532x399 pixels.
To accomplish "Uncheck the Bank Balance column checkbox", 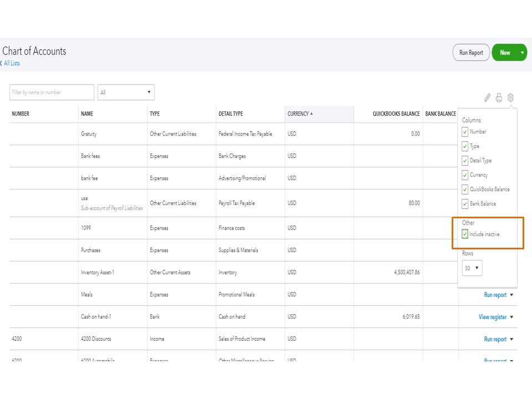I will [x=465, y=204].
